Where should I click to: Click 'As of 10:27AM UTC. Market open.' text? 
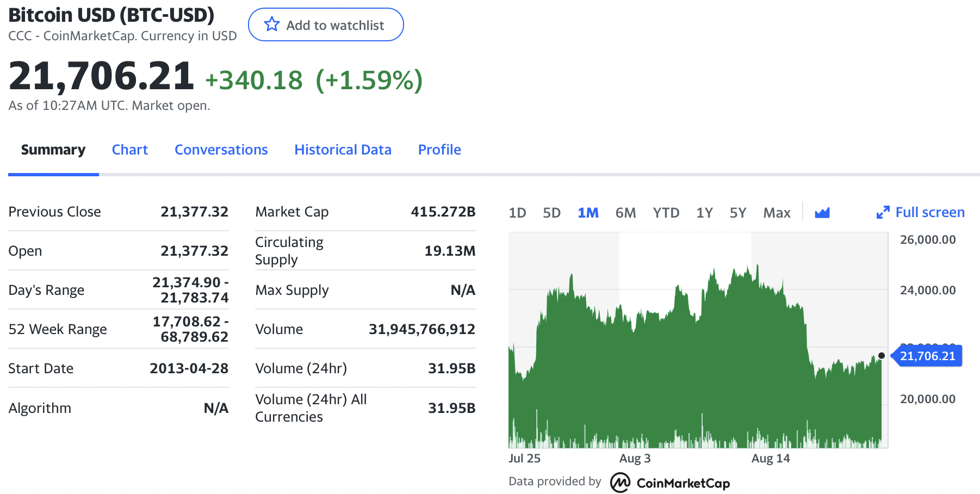109,106
